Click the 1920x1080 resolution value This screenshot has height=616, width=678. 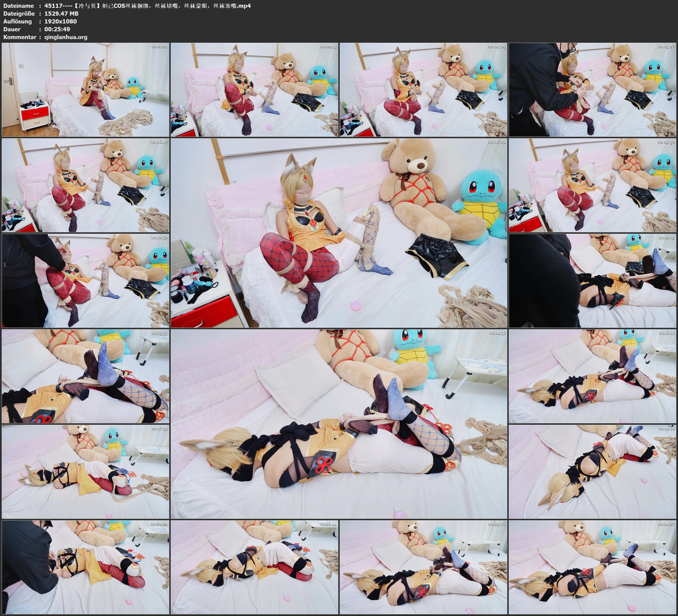point(61,21)
